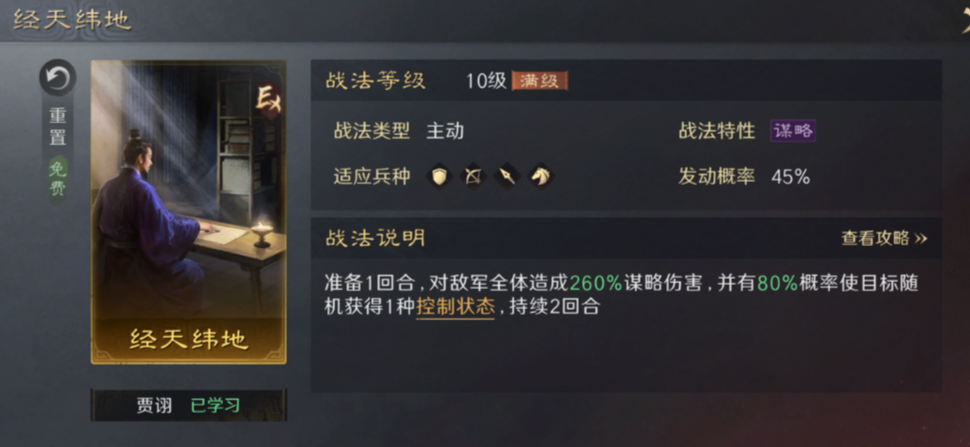This screenshot has width=970, height=447.
Task: Select the shield troop type icon
Action: pyautogui.click(x=439, y=177)
